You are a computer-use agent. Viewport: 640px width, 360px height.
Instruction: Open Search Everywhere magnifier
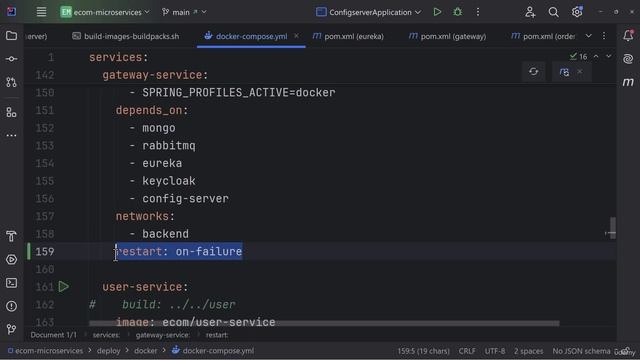pos(553,12)
